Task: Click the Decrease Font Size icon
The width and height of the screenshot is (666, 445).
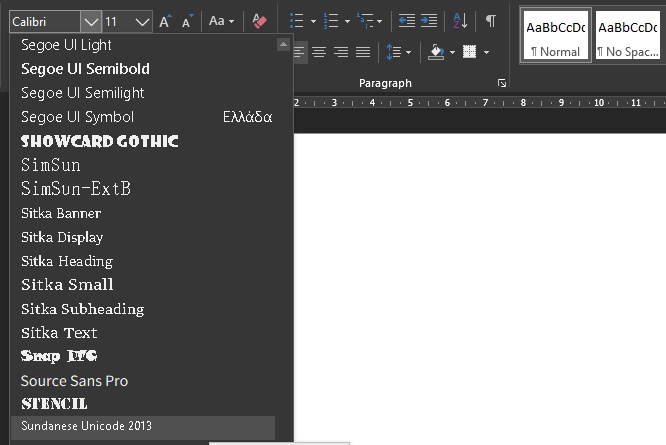Action: click(x=187, y=21)
